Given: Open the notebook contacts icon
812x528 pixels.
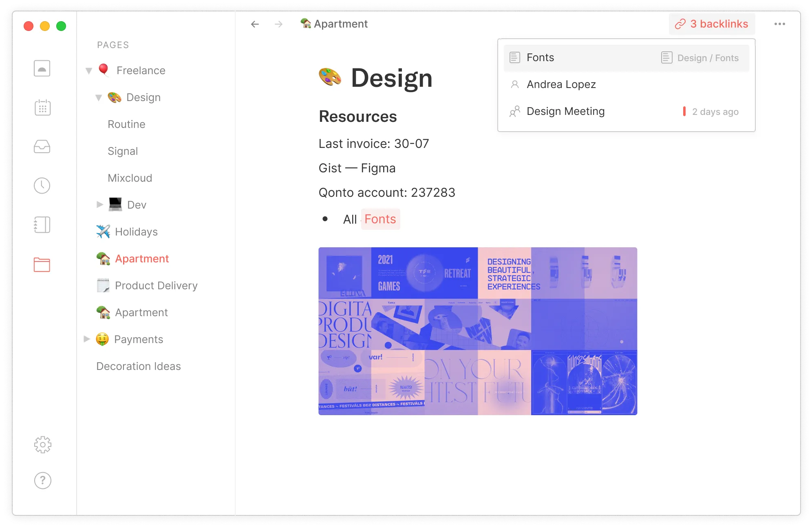Looking at the screenshot, I should point(42,225).
